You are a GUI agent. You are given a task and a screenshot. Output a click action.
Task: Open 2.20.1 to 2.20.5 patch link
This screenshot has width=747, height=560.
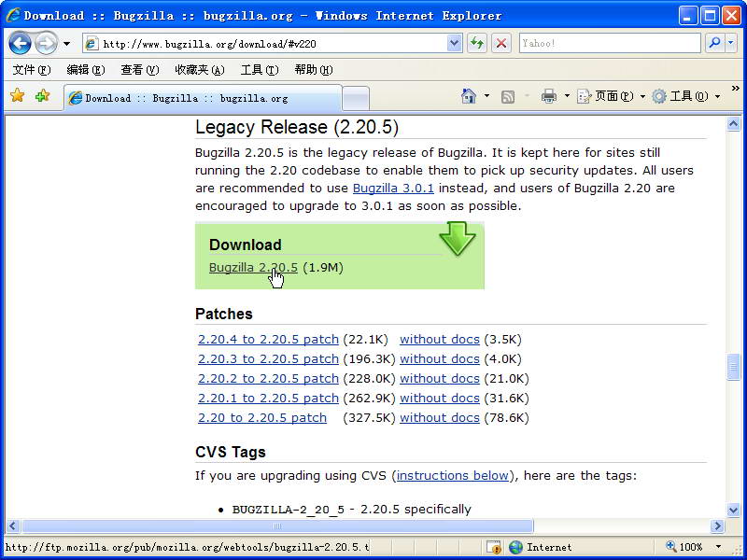tap(268, 399)
